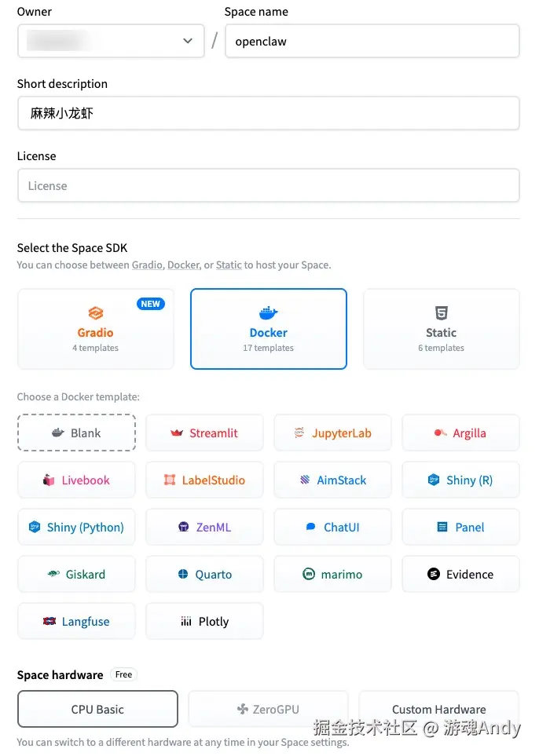
Task: Select the ZenML logo icon
Action: (x=183, y=528)
